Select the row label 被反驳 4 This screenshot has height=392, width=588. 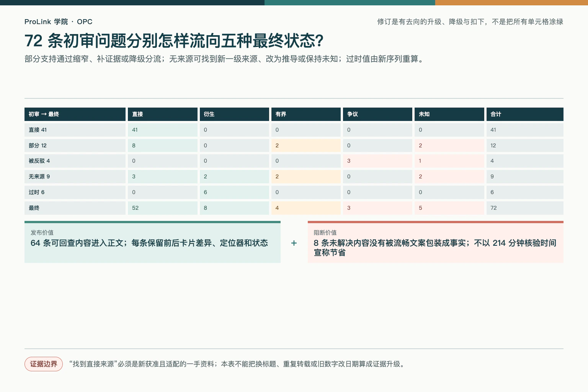[x=75, y=161]
